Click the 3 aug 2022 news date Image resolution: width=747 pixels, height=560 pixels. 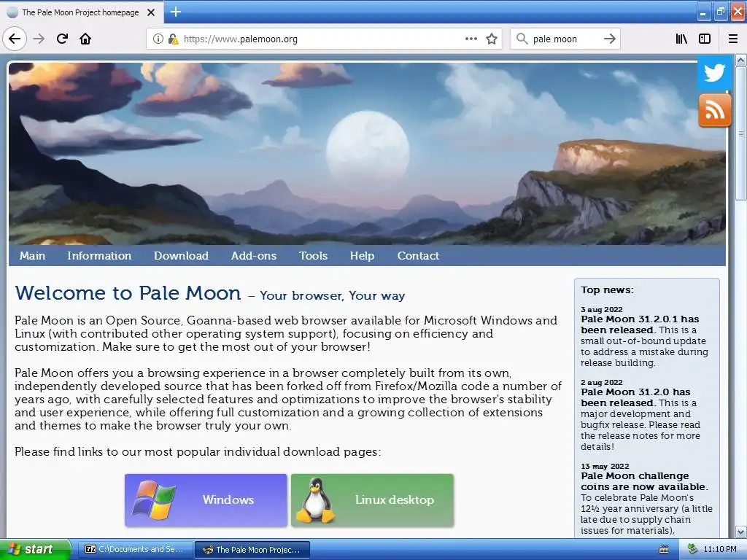[602, 309]
